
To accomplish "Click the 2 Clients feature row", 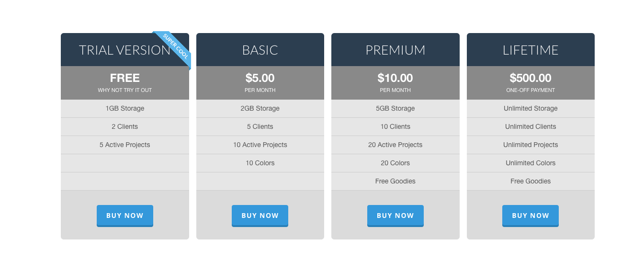I will pos(125,127).
